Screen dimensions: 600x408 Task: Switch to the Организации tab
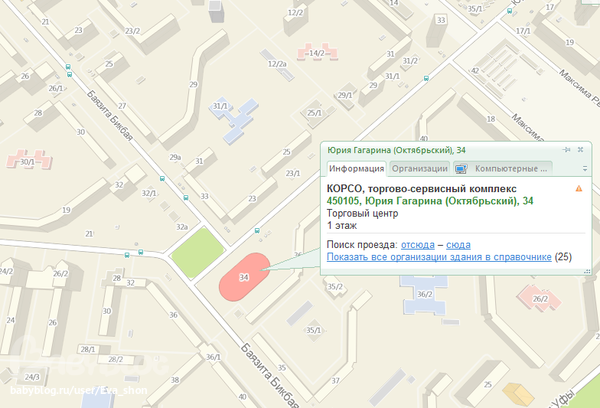(419, 169)
